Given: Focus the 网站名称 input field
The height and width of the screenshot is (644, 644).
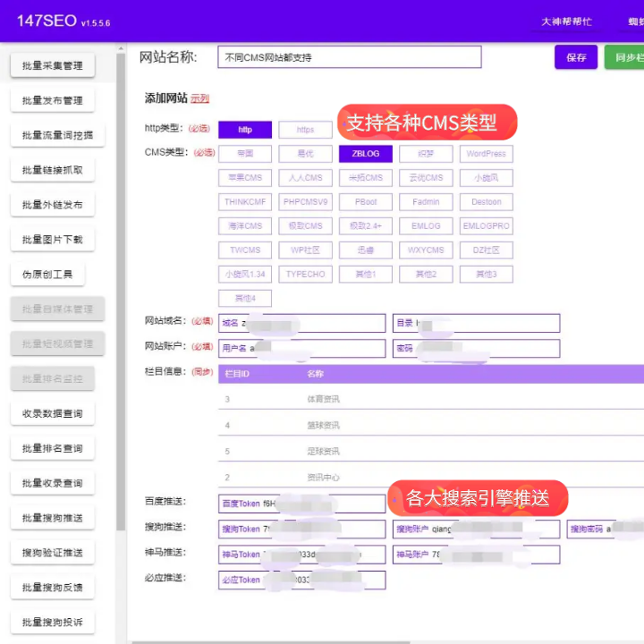Looking at the screenshot, I should (350, 57).
